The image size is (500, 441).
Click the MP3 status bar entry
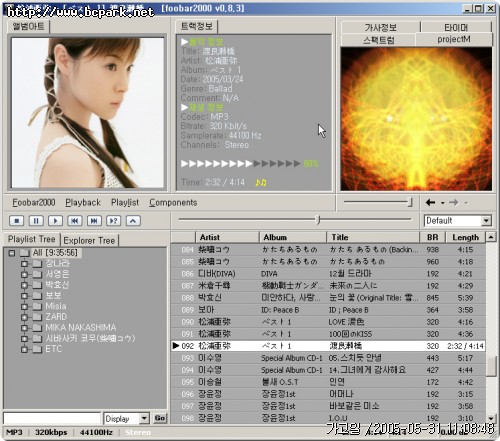[x=14, y=432]
